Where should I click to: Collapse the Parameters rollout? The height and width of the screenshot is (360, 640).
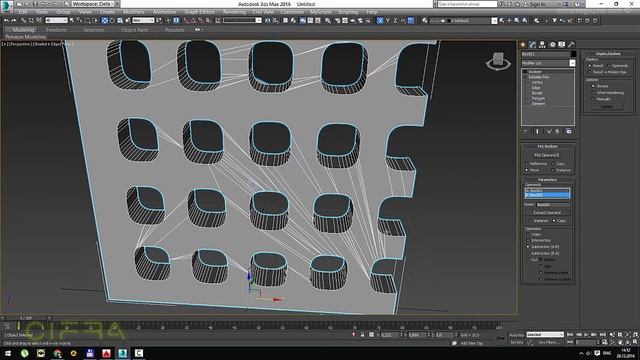tap(547, 180)
